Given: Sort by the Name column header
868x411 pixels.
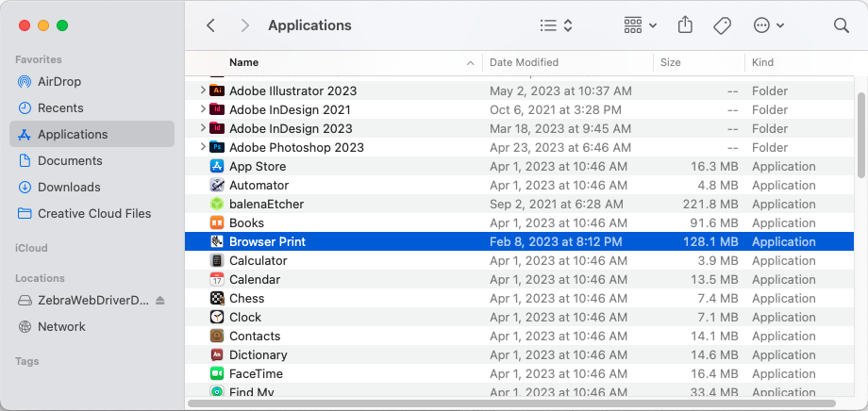Looking at the screenshot, I should click(x=243, y=62).
